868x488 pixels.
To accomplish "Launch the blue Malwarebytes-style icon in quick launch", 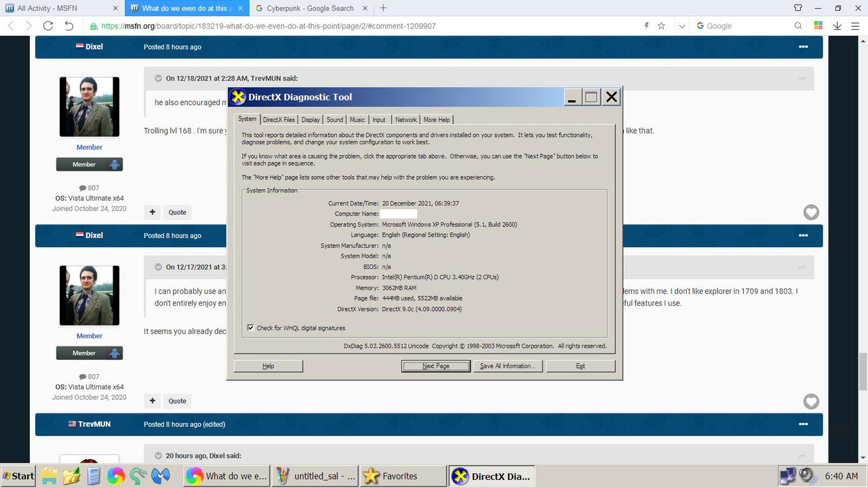I will (x=160, y=476).
